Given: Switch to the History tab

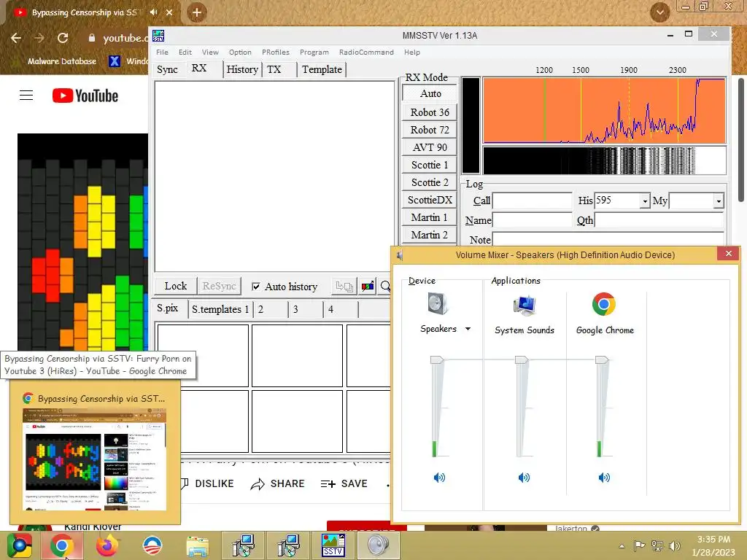Looking at the screenshot, I should pyautogui.click(x=242, y=69).
